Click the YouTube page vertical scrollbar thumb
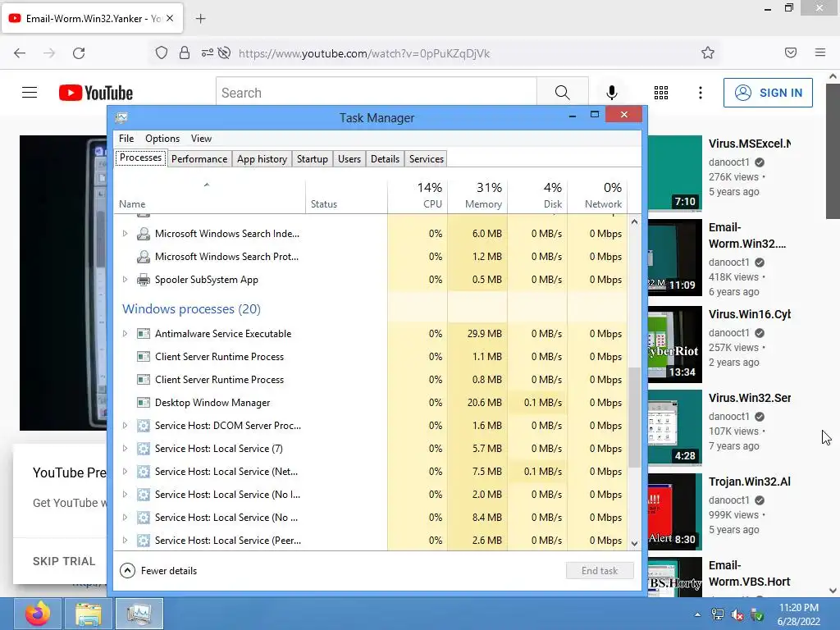840x630 pixels. tap(833, 151)
